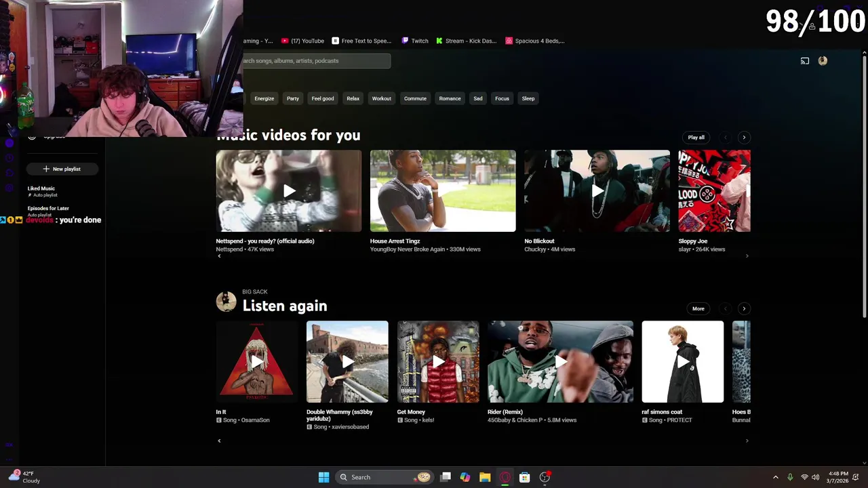Open the Listen again heading
868x488 pixels.
pyautogui.click(x=285, y=306)
